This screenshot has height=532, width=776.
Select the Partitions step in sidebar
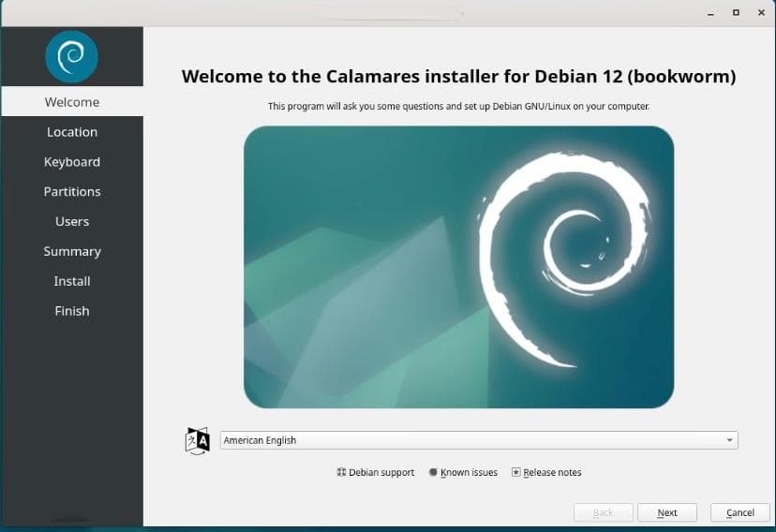(x=72, y=191)
